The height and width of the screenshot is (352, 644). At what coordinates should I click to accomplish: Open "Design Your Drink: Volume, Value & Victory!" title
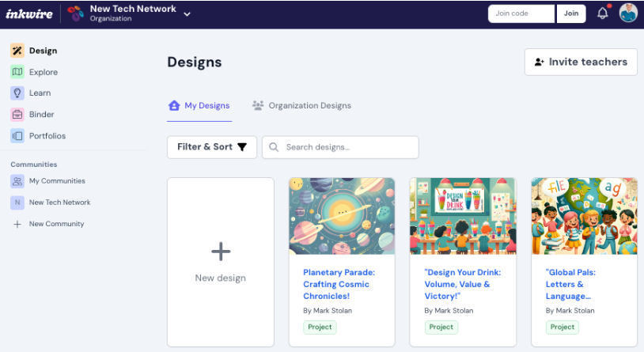pyautogui.click(x=463, y=284)
